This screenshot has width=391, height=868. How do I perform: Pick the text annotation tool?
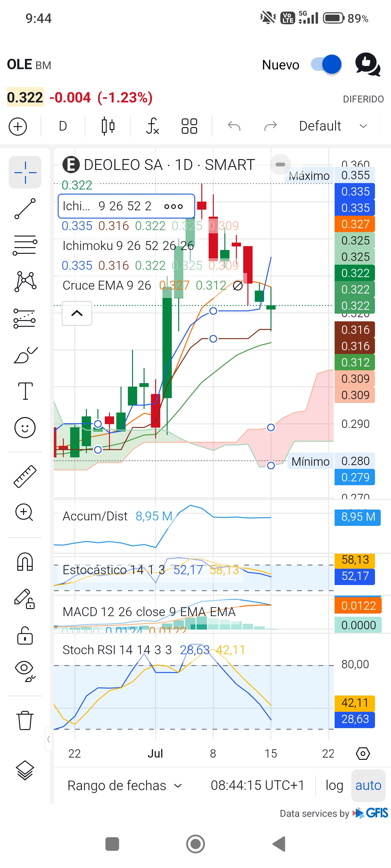click(25, 391)
